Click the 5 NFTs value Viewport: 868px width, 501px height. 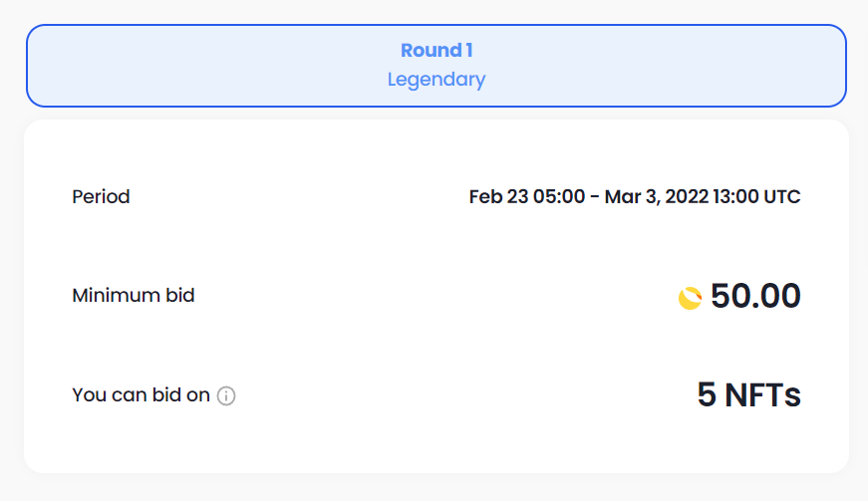tap(748, 394)
